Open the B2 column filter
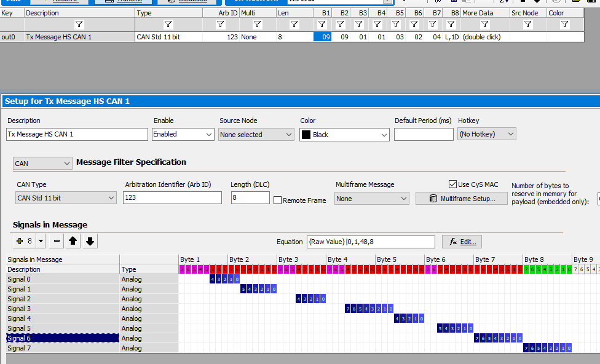This screenshot has width=600, height=364. (x=341, y=25)
